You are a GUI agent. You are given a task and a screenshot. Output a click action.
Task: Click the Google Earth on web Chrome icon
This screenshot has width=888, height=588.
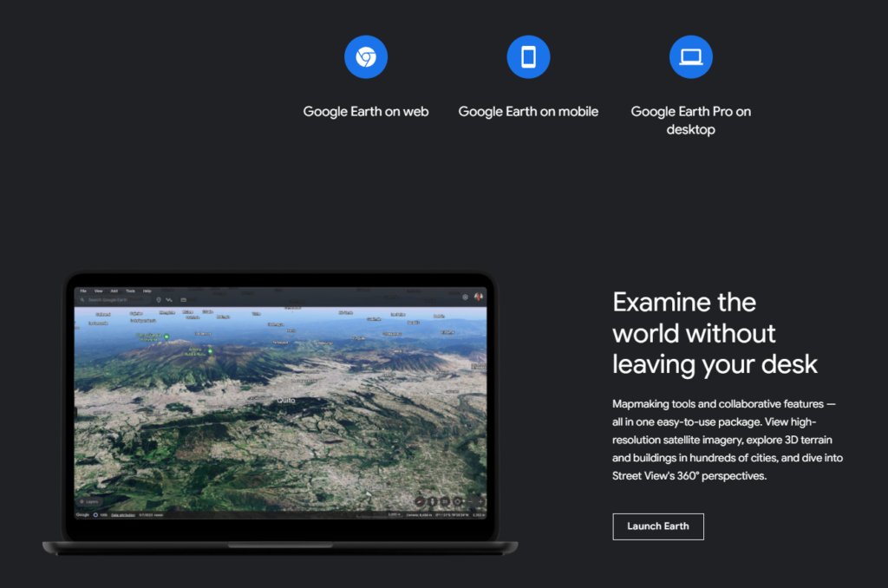[x=365, y=58]
